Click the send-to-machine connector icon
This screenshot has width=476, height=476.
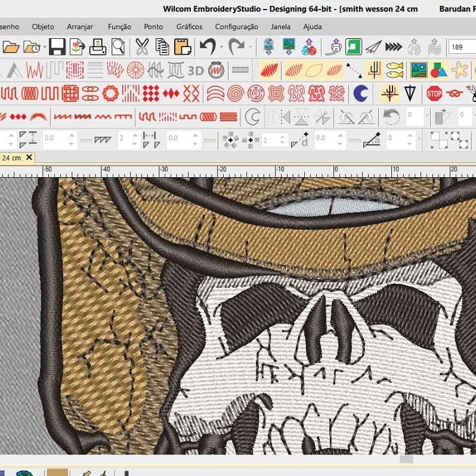333,47
